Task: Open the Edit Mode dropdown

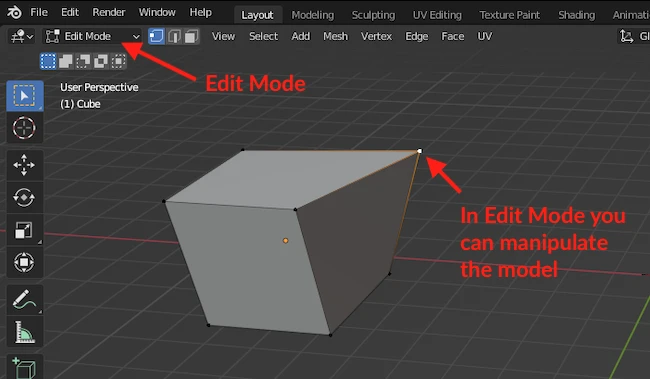Action: tap(92, 36)
